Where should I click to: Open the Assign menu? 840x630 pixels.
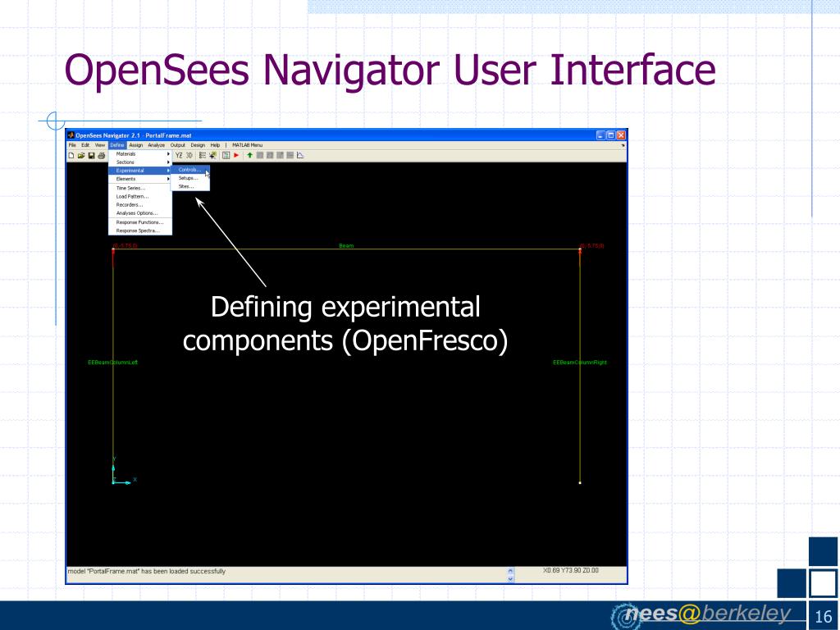(136, 145)
